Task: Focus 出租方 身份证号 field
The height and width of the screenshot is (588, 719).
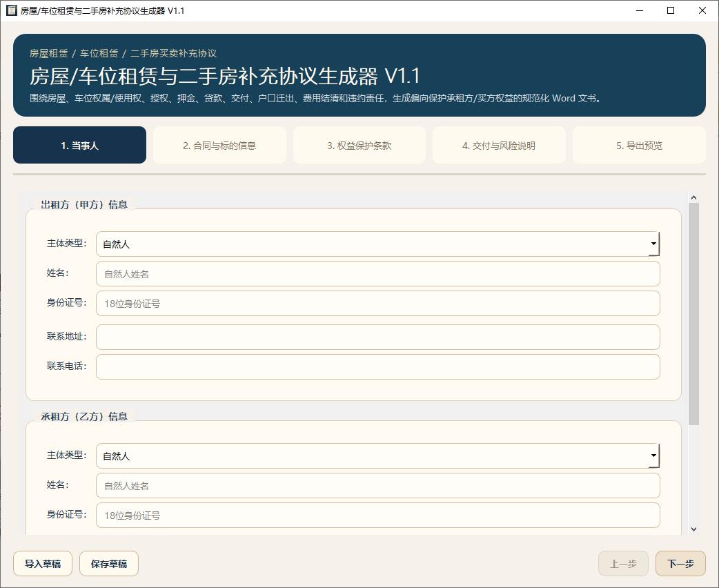Action: pyautogui.click(x=378, y=303)
